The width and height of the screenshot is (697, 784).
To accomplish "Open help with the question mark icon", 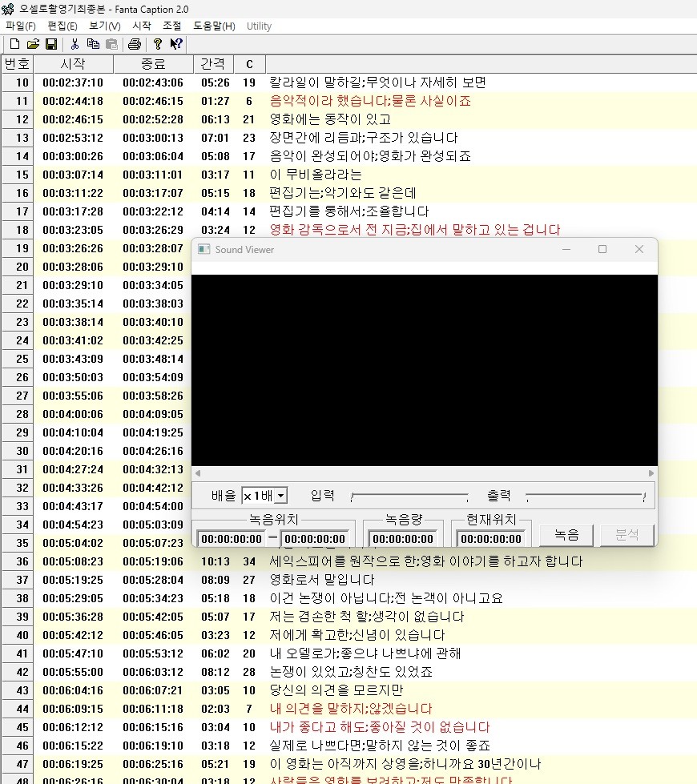I will (158, 44).
